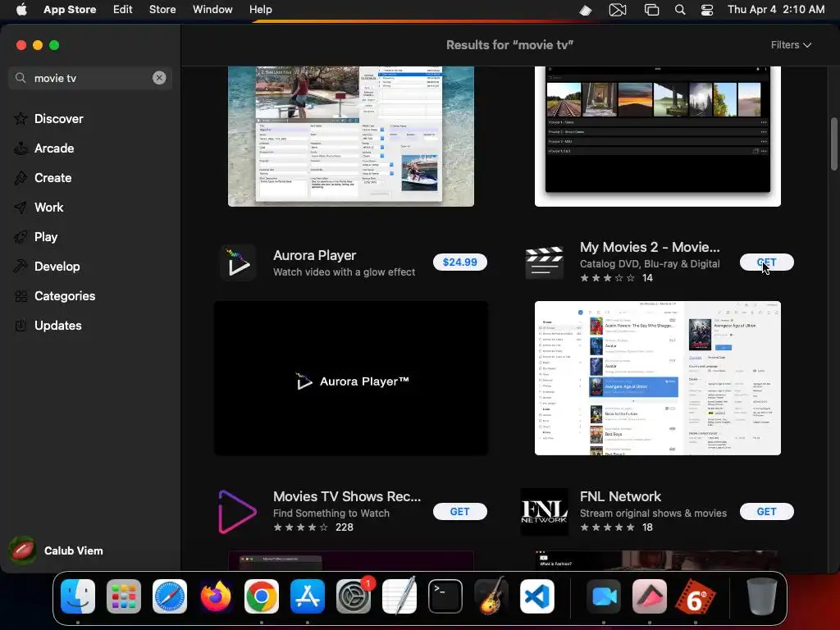Open the Apple menu
The height and width of the screenshot is (630, 840).
(x=21, y=10)
